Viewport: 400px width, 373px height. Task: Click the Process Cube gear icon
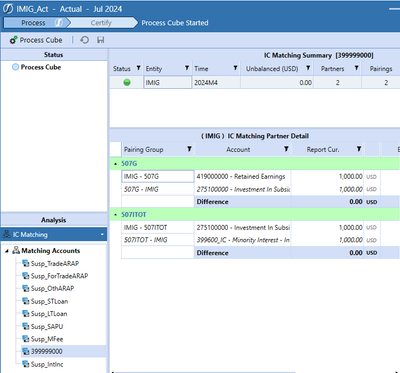click(x=13, y=40)
